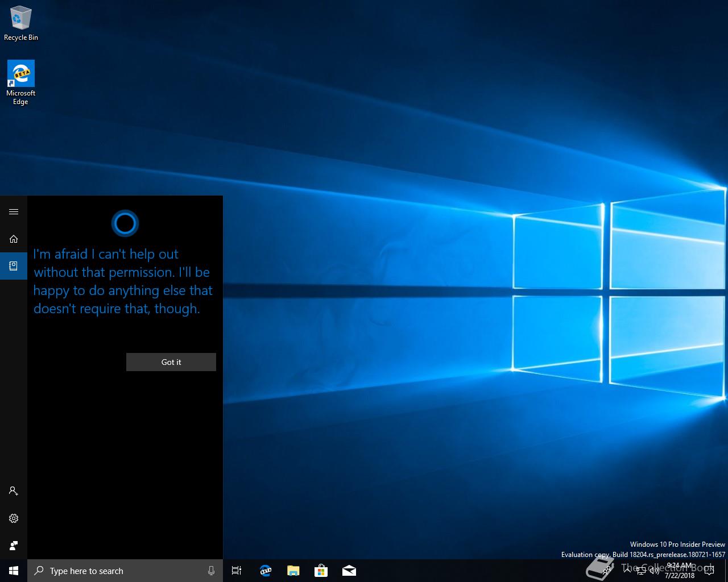Open the Cortana hamburger menu
The width and height of the screenshot is (728, 582).
14,212
